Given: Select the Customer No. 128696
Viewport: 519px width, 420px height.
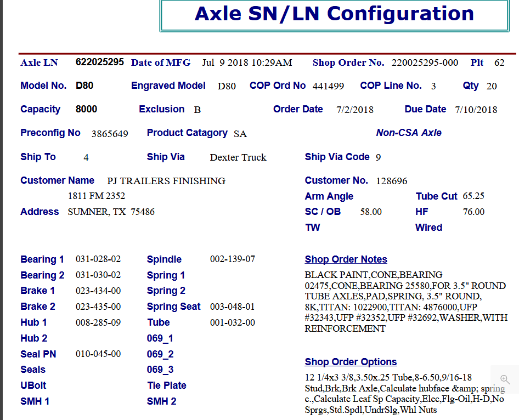Looking at the screenshot, I should 392,181.
